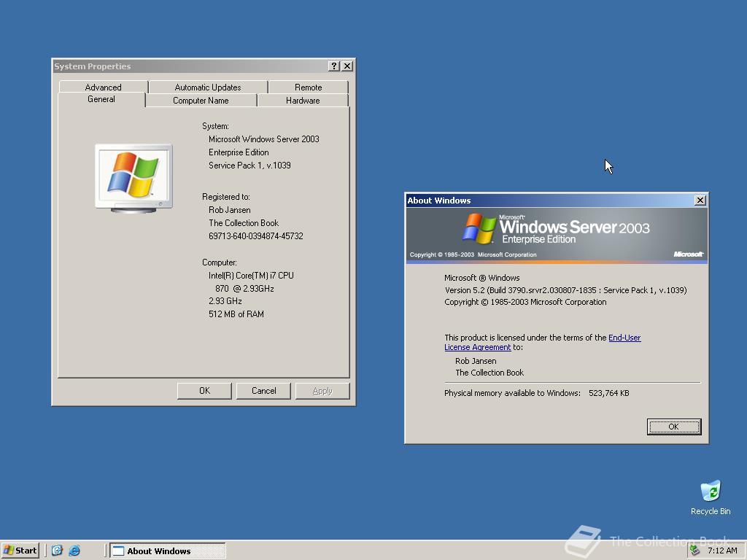
Task: Click 'Microsoft Windows Server 2003' system text
Action: click(x=264, y=139)
